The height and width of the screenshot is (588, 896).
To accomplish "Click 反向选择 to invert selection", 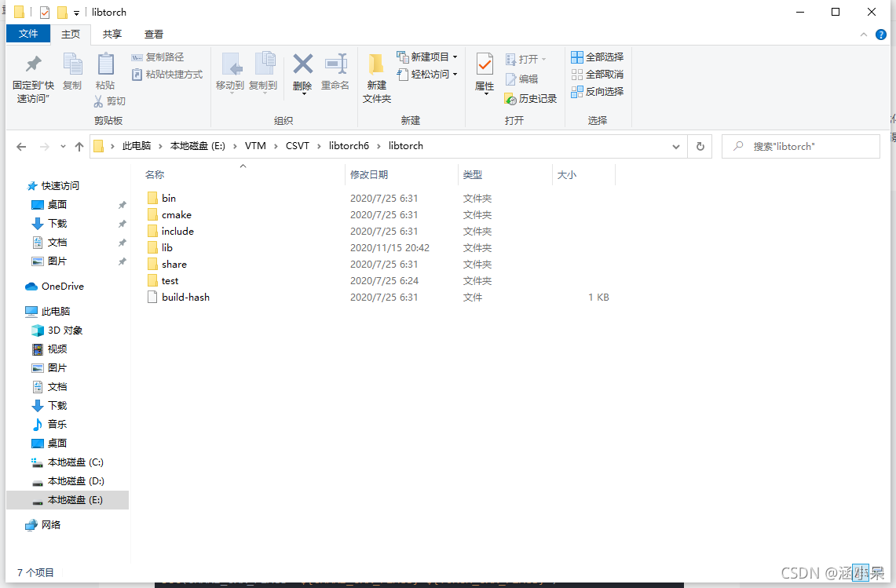I will 598,90.
